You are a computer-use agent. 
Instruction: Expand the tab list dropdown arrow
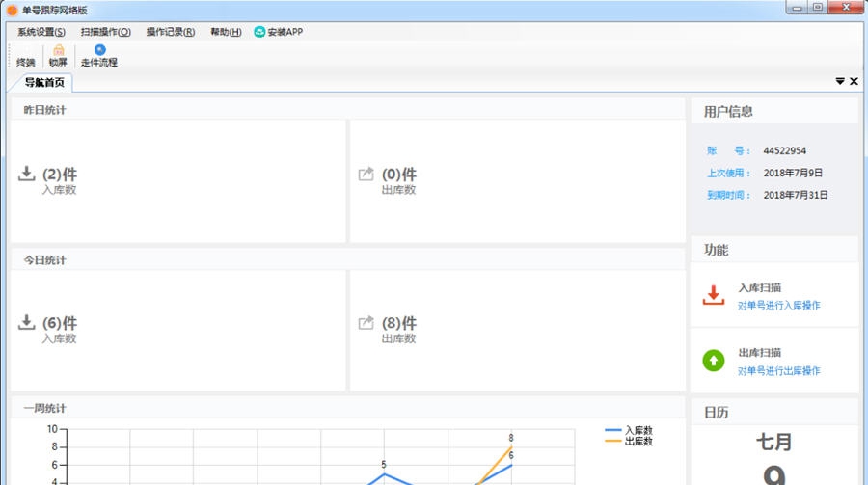[x=839, y=82]
